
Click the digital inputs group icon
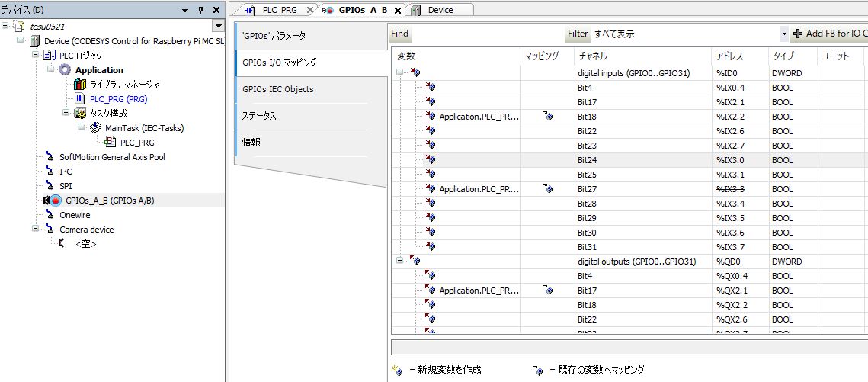[415, 73]
